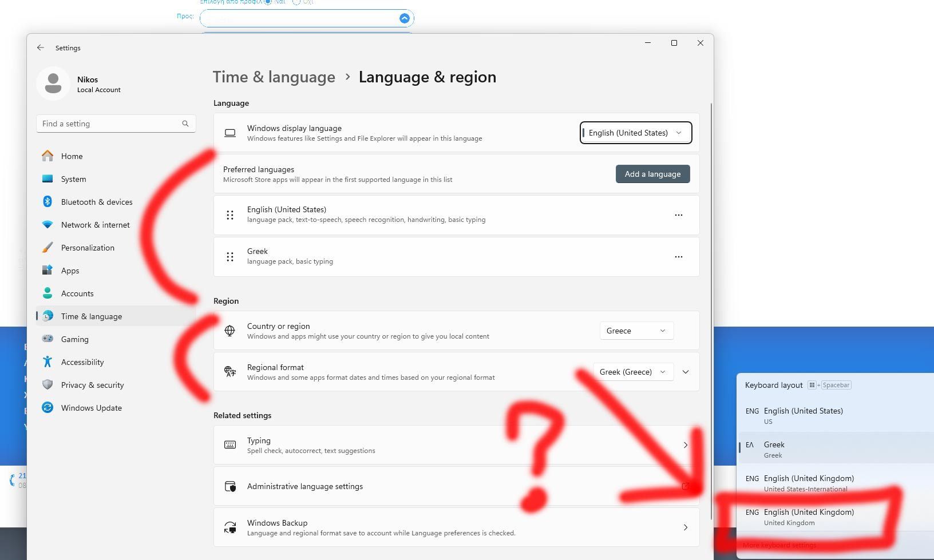The width and height of the screenshot is (934, 560).
Task: Open Gaming settings
Action: coord(75,339)
